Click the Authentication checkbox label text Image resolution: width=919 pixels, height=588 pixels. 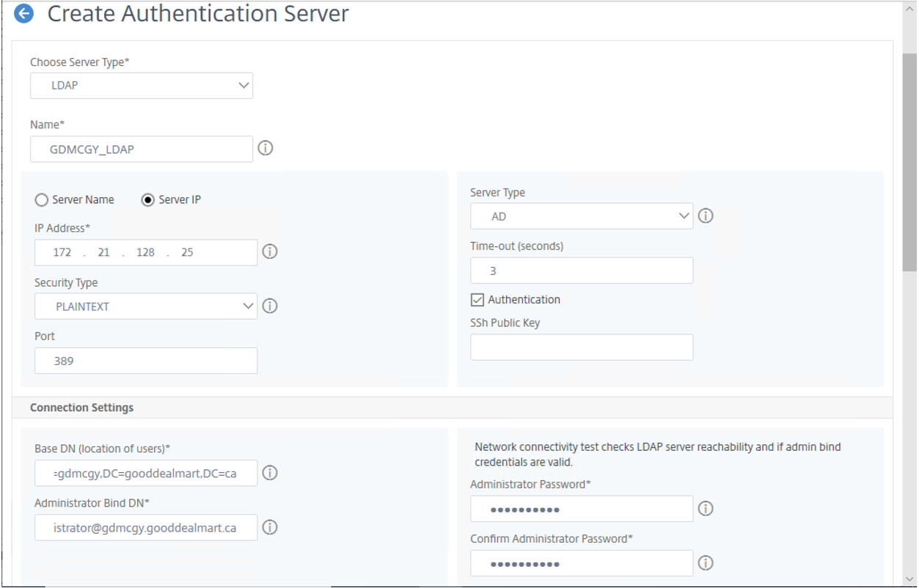pyautogui.click(x=524, y=299)
